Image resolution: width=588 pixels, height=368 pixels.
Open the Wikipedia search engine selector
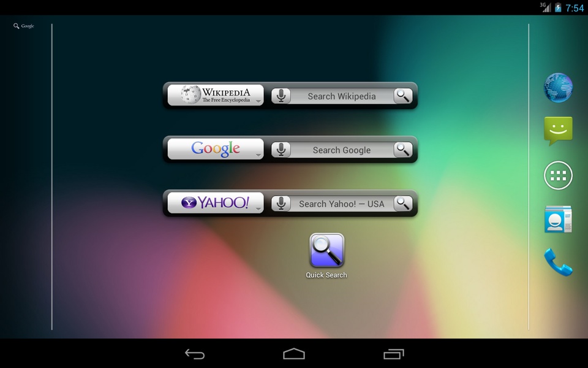pyautogui.click(x=216, y=95)
